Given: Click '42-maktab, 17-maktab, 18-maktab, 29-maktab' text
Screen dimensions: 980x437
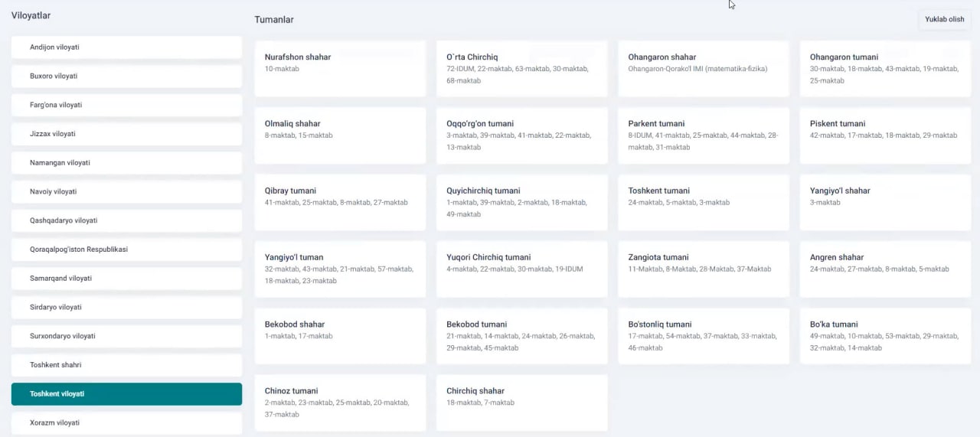Looking at the screenshot, I should (x=884, y=135).
